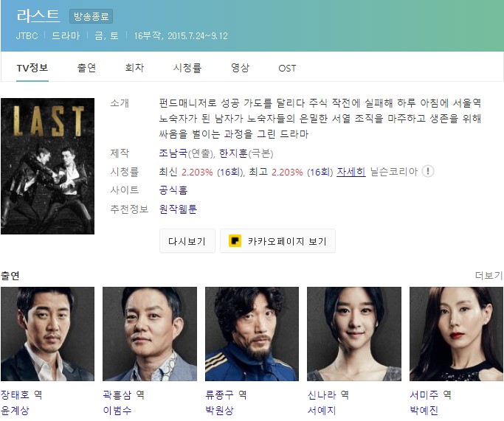Click actor 윤계상 photo thumbnail
This screenshot has width=504, height=421.
[47, 334]
